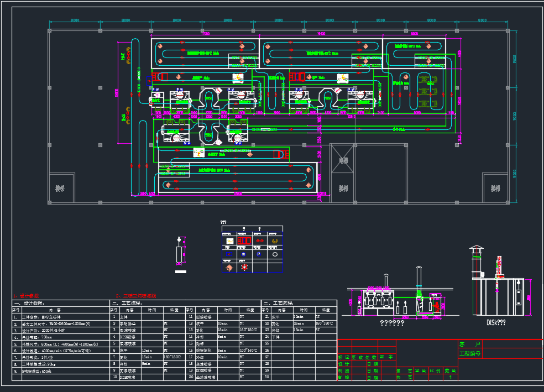Click the 楼梯 label below the elevator
The image size is (544, 392).
[x=343, y=189]
